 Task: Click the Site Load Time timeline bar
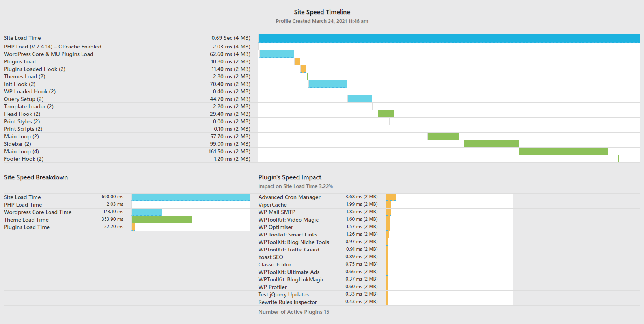coord(449,38)
